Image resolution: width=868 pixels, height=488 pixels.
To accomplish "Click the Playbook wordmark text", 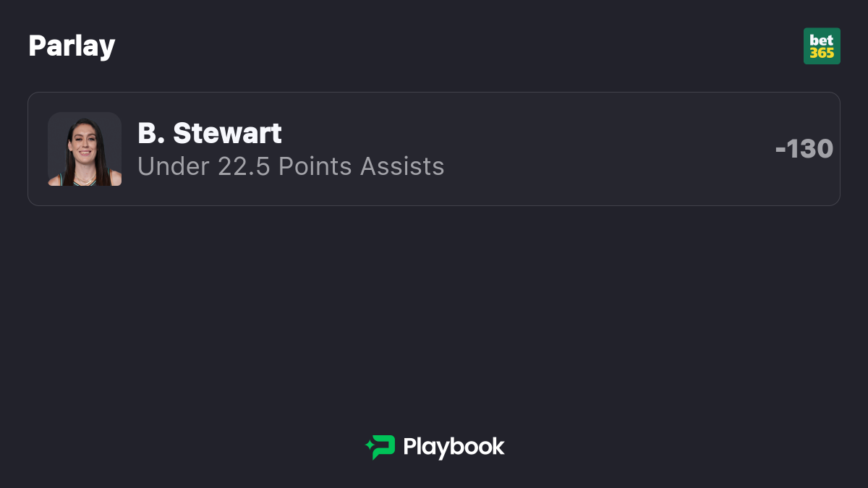I will [454, 447].
